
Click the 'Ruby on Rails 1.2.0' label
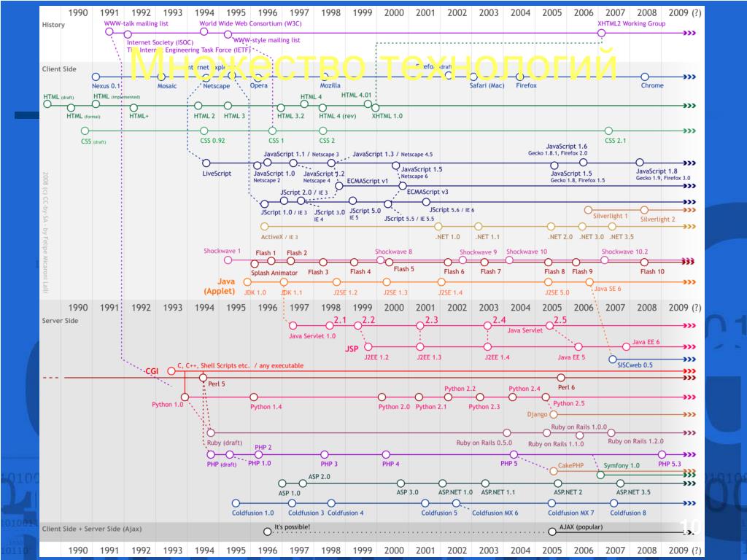(x=635, y=441)
